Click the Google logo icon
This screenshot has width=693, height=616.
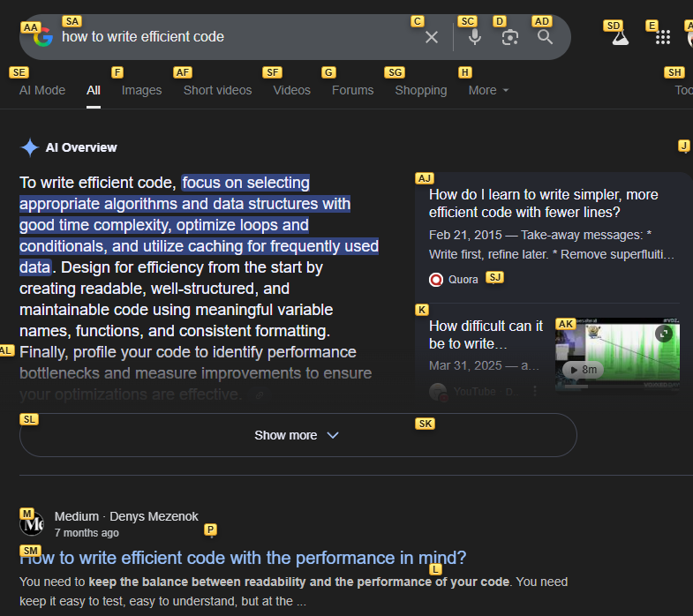43,37
